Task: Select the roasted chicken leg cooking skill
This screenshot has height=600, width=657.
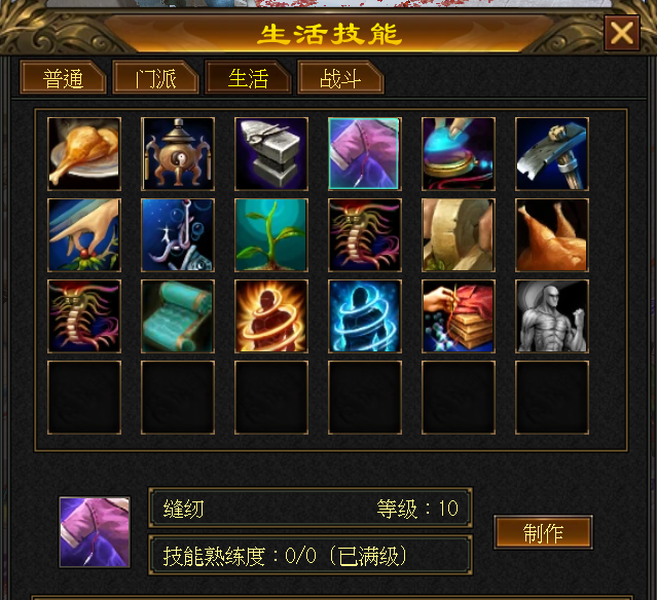Action: pos(84,154)
